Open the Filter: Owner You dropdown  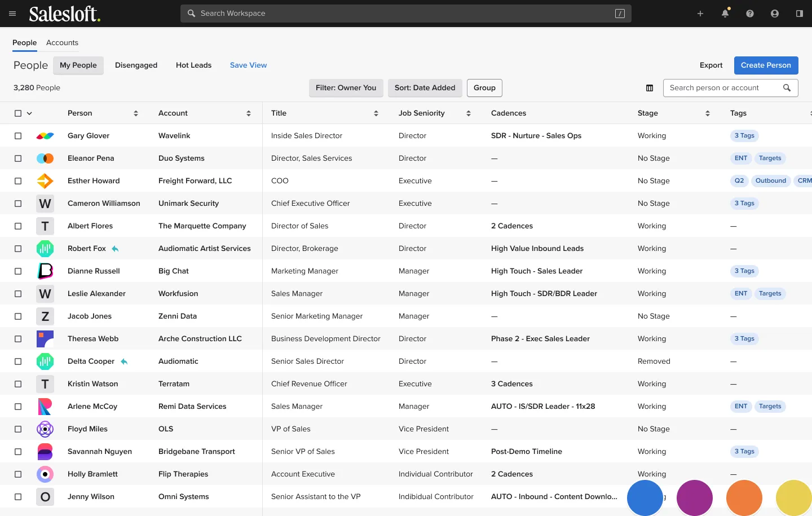(x=346, y=88)
